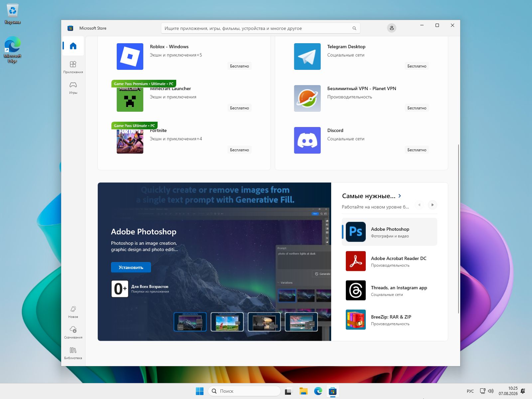The width and height of the screenshot is (532, 399).
Task: Click the Adobe Photoshop banner title
Action: point(144,232)
